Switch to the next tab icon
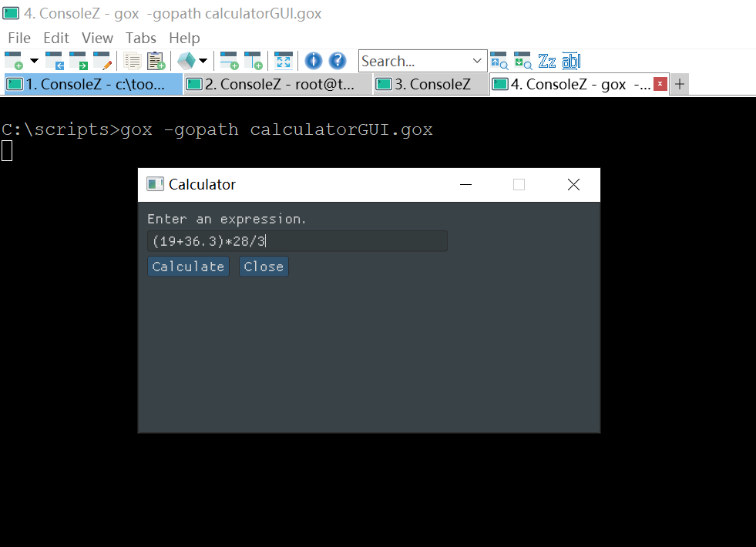Screen dimensions: 756x547 pyautogui.click(x=78, y=61)
